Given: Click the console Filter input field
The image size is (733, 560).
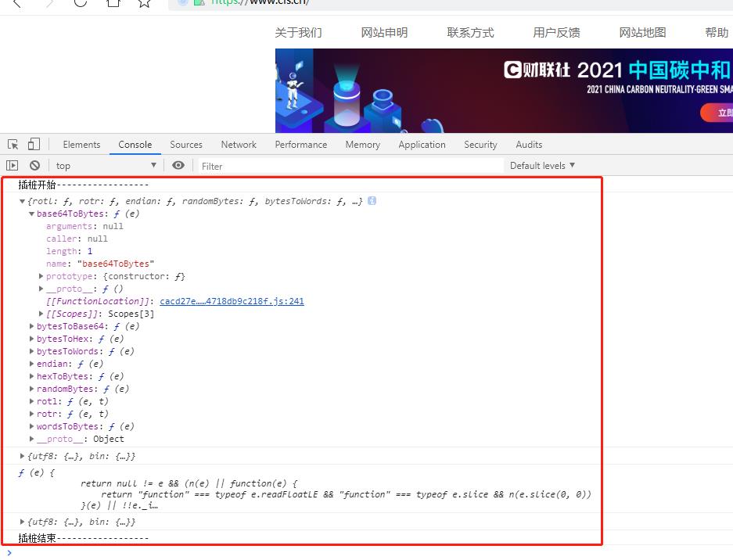Looking at the screenshot, I should point(350,166).
